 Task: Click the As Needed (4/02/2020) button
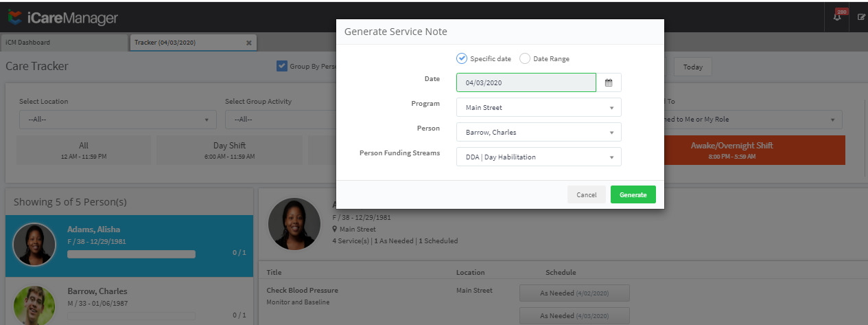point(574,293)
